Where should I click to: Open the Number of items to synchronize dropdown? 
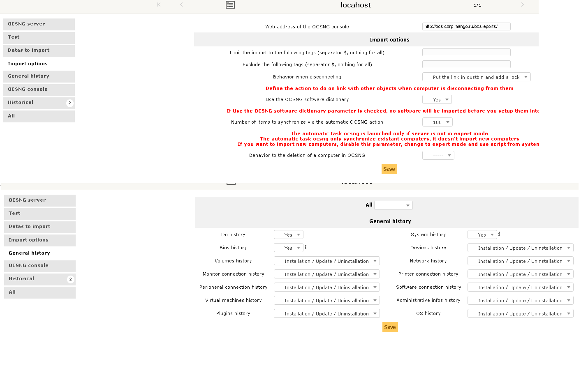[x=437, y=122]
